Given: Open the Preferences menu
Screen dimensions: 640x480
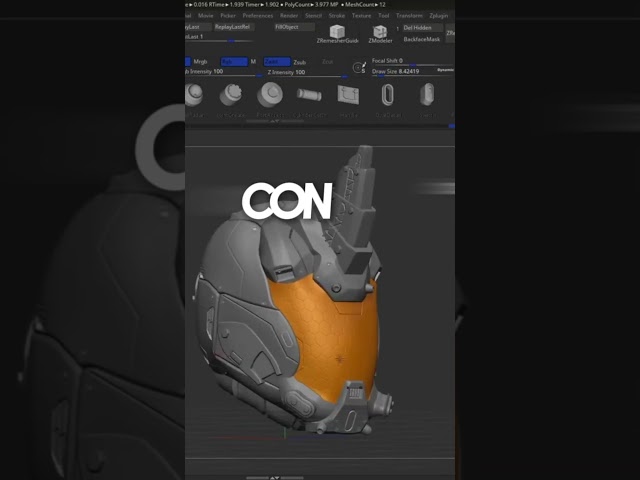Looking at the screenshot, I should 258,16.
